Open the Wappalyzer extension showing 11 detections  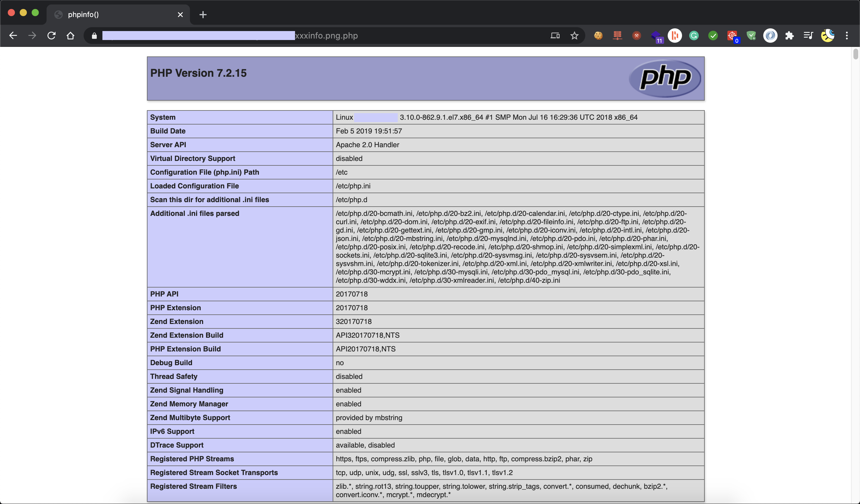pos(656,36)
